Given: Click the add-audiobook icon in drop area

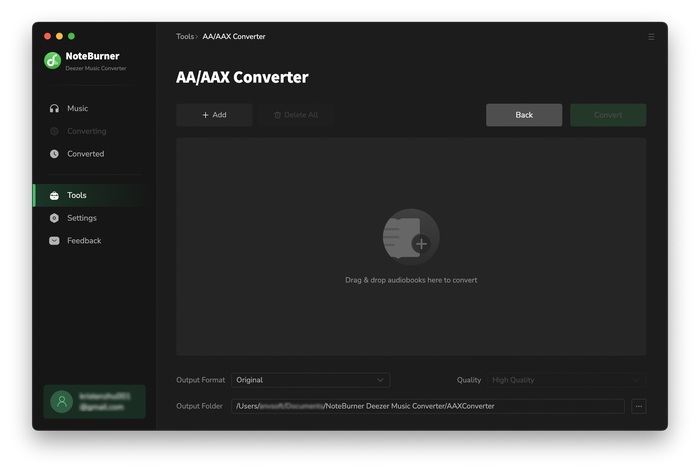Looking at the screenshot, I should click(x=411, y=237).
